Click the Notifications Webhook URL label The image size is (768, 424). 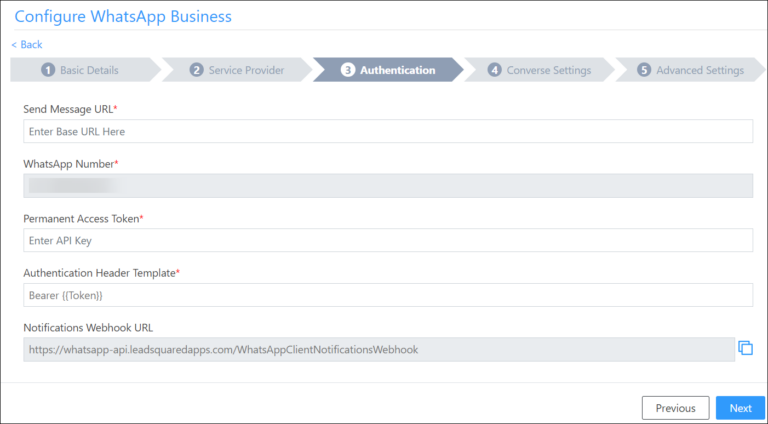88,328
